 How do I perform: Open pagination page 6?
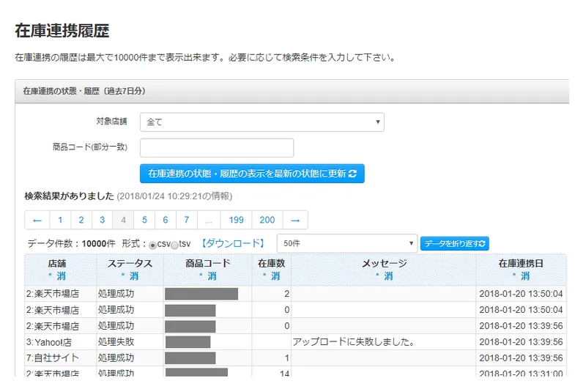pyautogui.click(x=166, y=220)
